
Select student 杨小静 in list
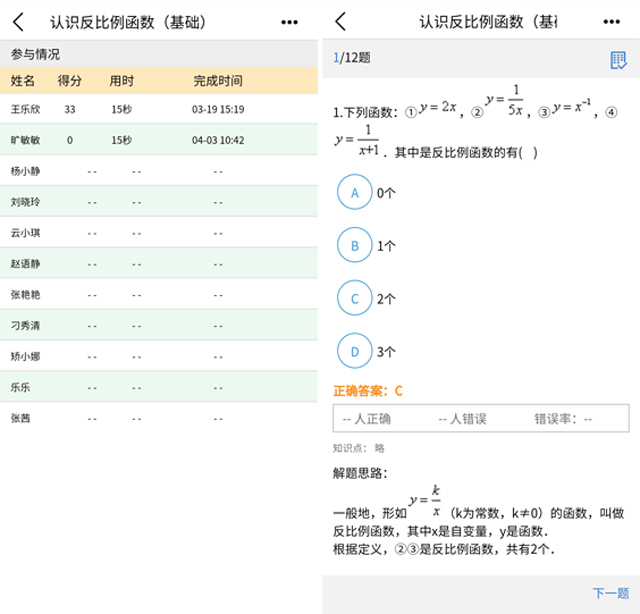[159, 171]
